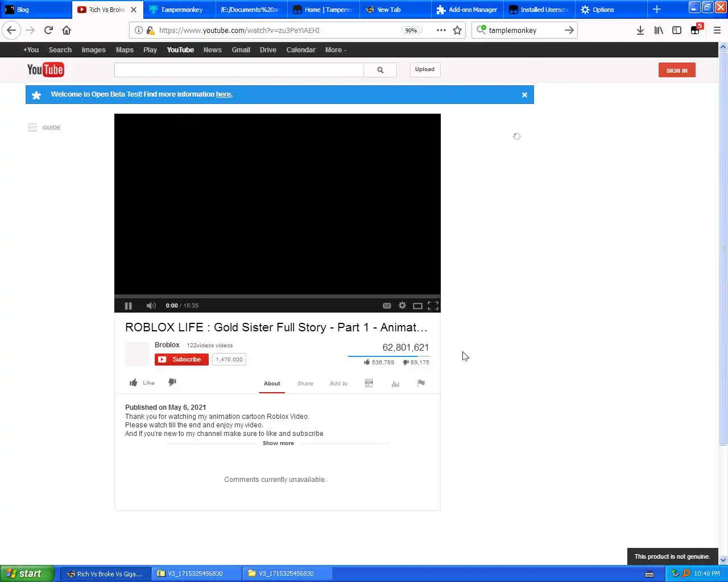Open the Broblox channel link
728x582 pixels.
coord(167,345)
